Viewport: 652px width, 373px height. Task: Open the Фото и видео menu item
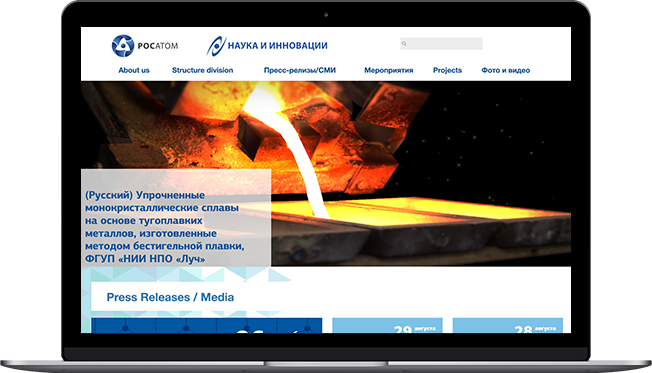point(506,70)
